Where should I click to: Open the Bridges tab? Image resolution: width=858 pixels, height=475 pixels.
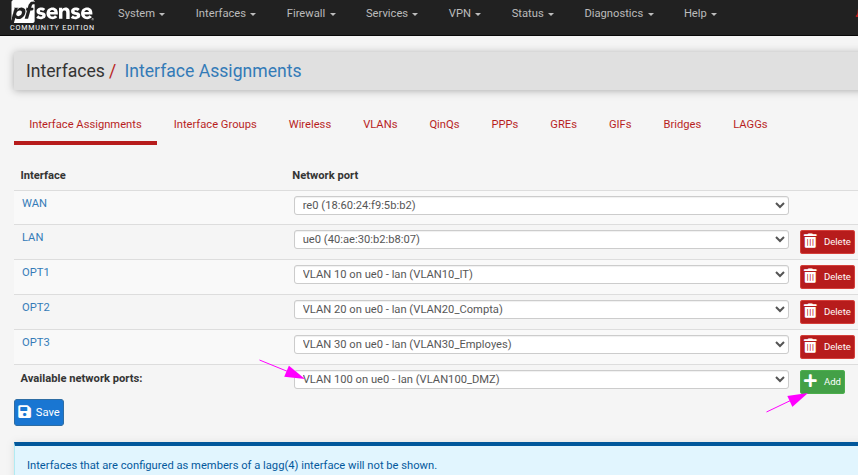(x=682, y=124)
